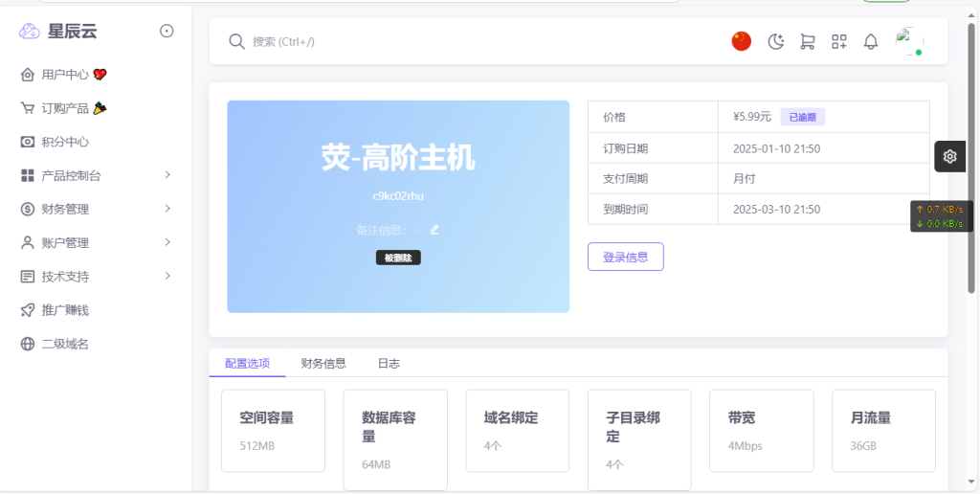
Task: Click the 星辰云 cloud logo
Action: (30, 32)
